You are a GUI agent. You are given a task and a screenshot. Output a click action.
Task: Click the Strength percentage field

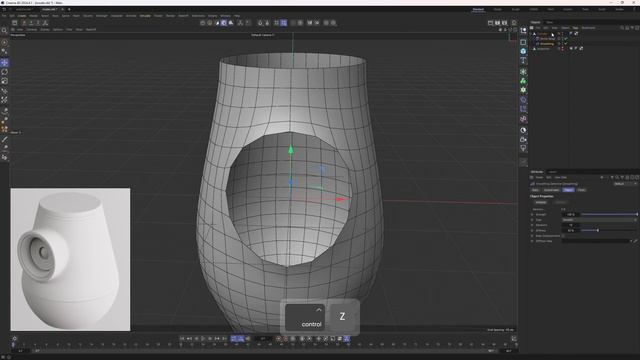click(x=571, y=214)
